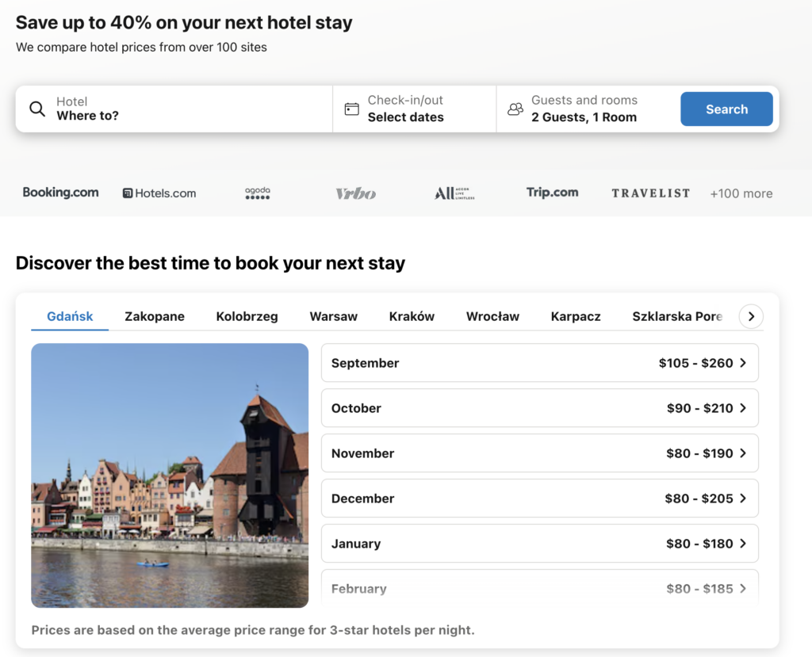Click the guests and rooms people icon
This screenshot has height=657, width=812.
515,109
